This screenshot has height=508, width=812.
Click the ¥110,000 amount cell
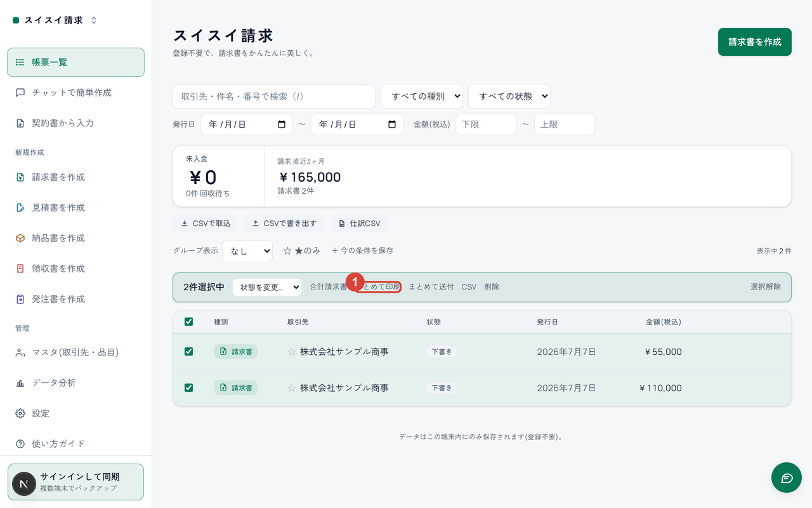(660, 387)
